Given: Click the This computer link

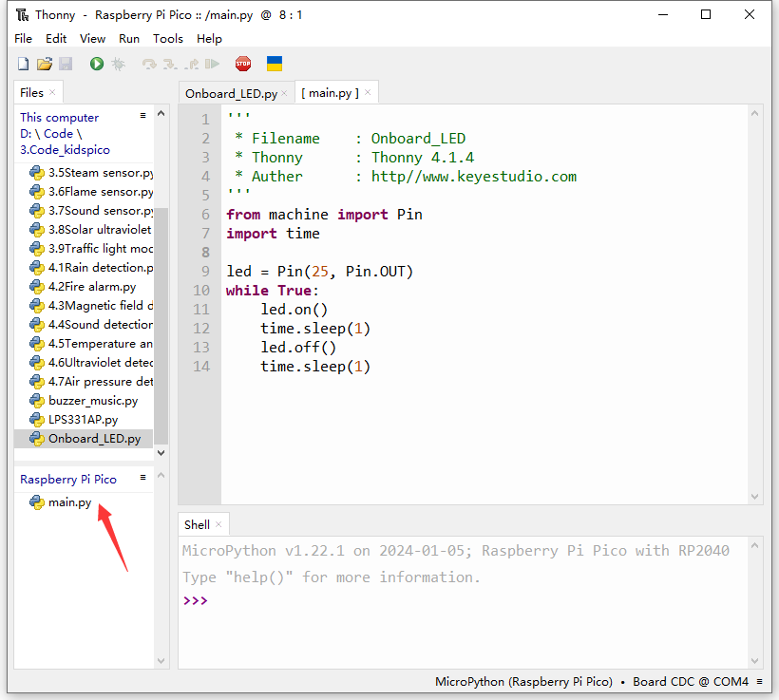Looking at the screenshot, I should pos(59,118).
